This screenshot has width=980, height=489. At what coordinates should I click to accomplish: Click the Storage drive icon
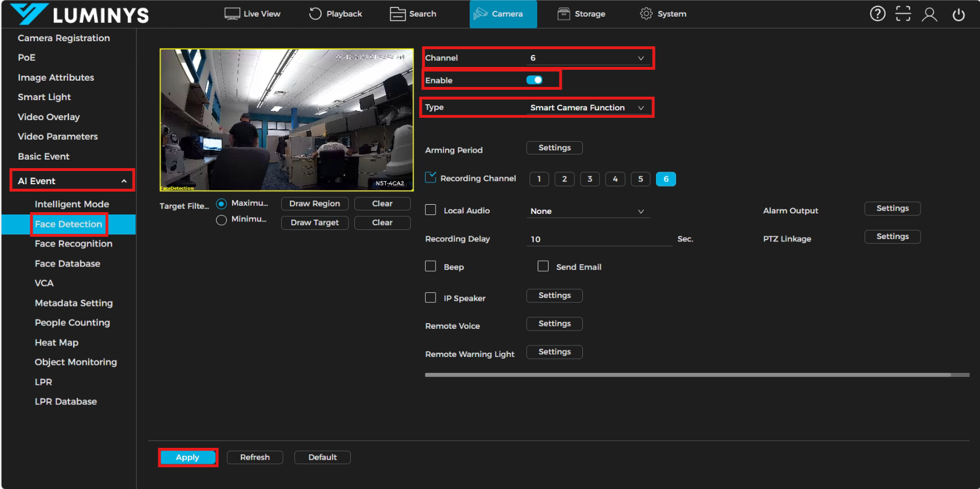(563, 14)
